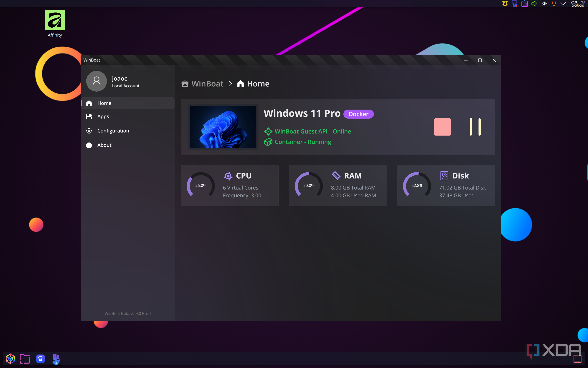Open the Home sidebar item
Image resolution: width=588 pixels, height=368 pixels.
tap(128, 103)
